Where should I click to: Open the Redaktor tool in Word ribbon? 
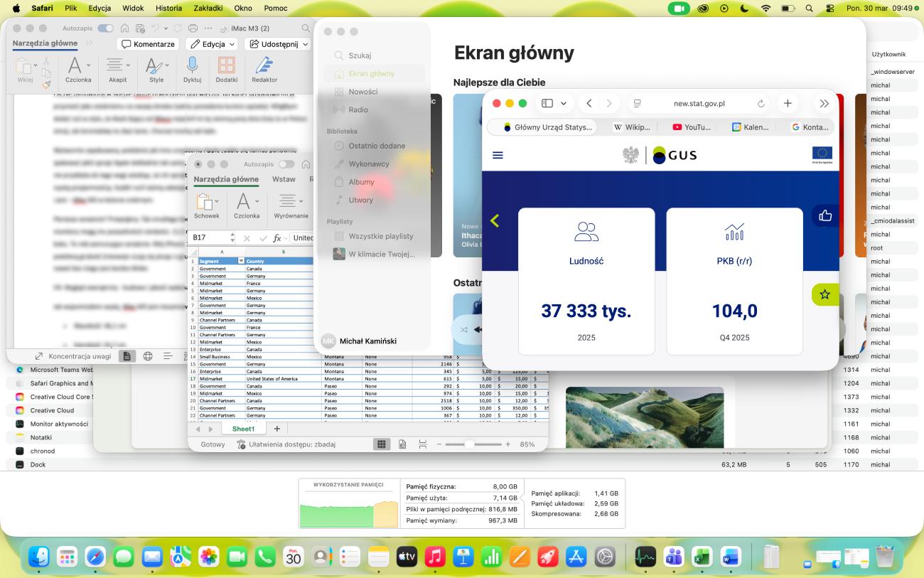[264, 66]
